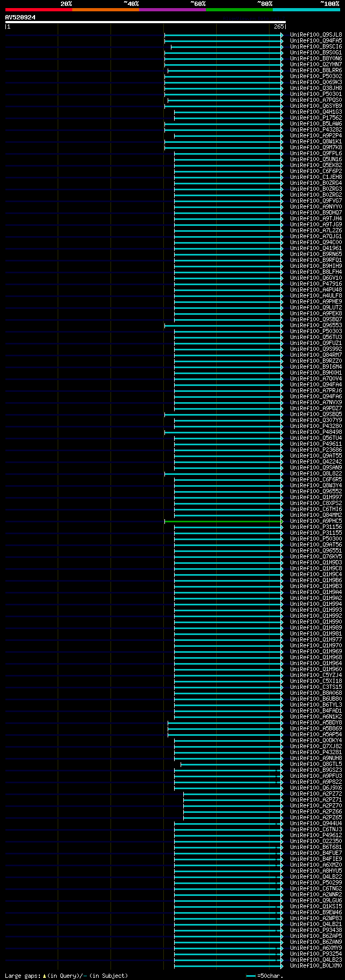
Task: Select the UniRef100_B9HIH9 label
Action: tap(316, 266)
